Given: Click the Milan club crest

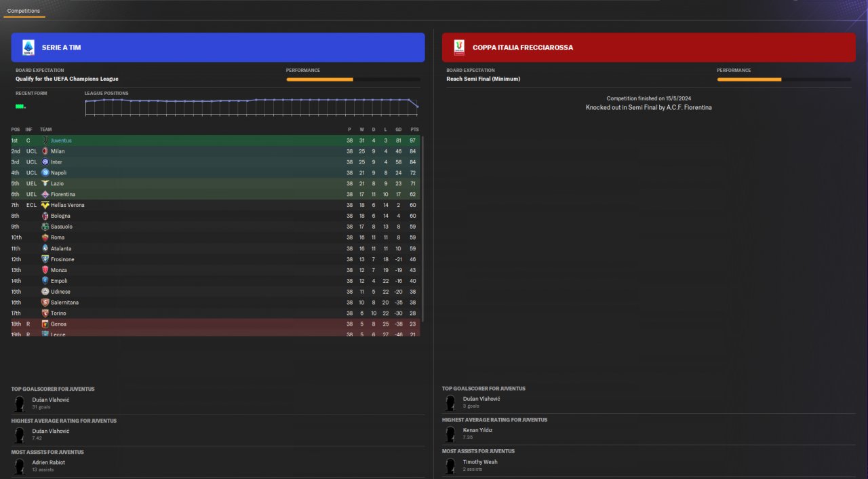Looking at the screenshot, I should [45, 151].
